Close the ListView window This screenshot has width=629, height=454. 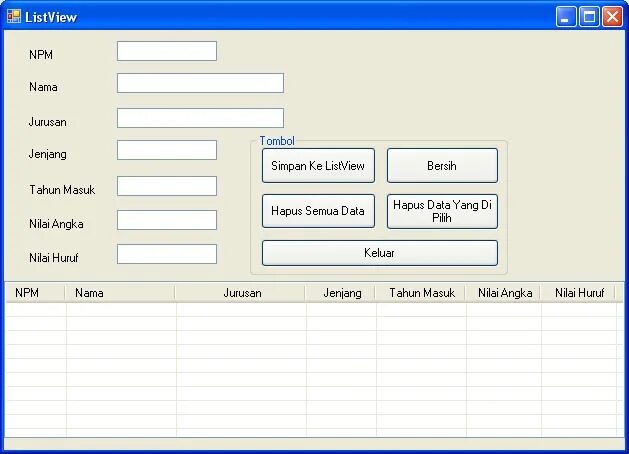(613, 17)
